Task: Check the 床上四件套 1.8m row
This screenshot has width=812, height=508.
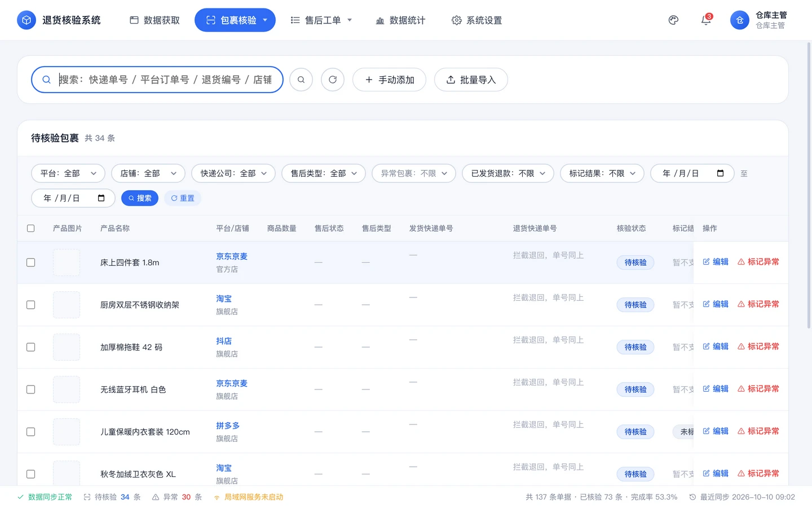Action: pyautogui.click(x=31, y=262)
